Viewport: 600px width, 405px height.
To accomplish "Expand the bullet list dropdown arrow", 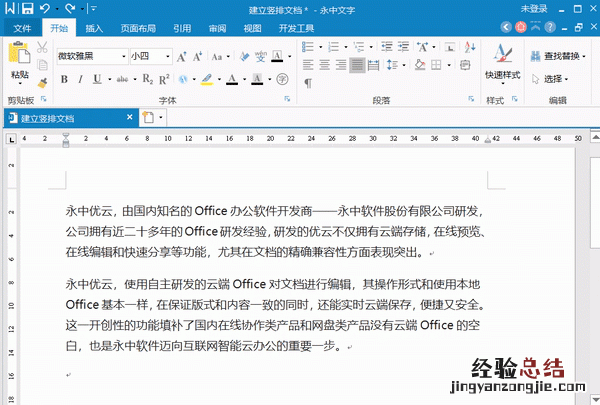I will coord(320,47).
